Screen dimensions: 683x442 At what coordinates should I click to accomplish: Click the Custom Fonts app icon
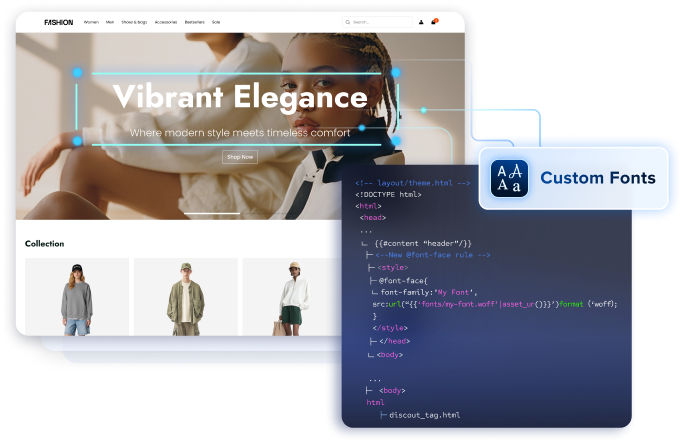tap(509, 178)
